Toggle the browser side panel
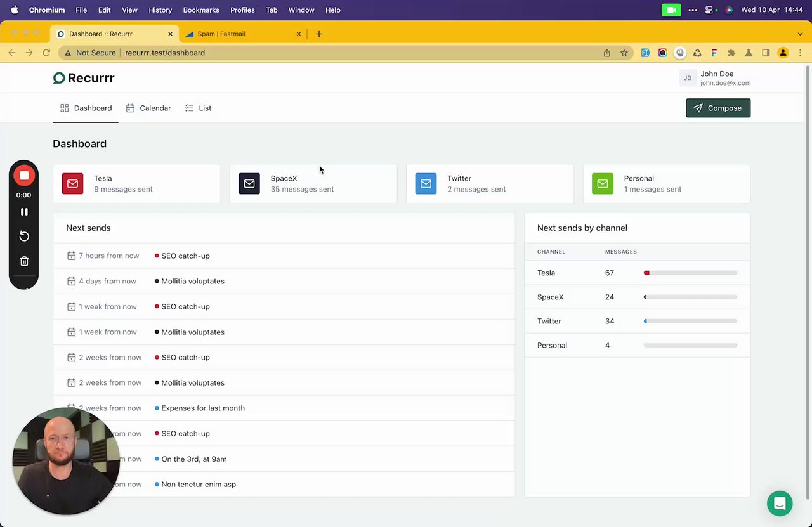This screenshot has height=527, width=812. point(766,53)
